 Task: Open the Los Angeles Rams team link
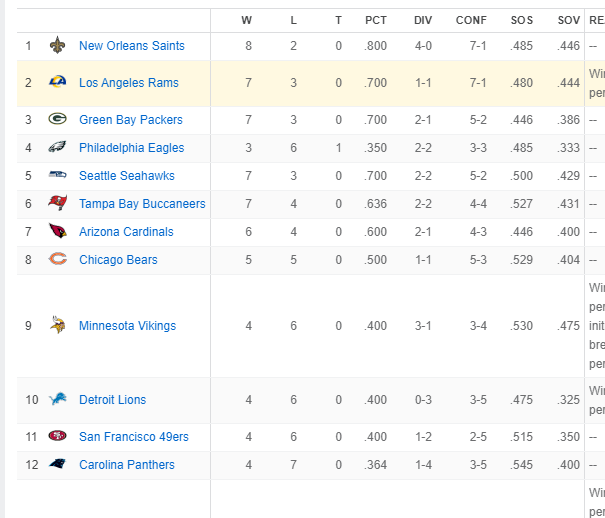pos(128,83)
